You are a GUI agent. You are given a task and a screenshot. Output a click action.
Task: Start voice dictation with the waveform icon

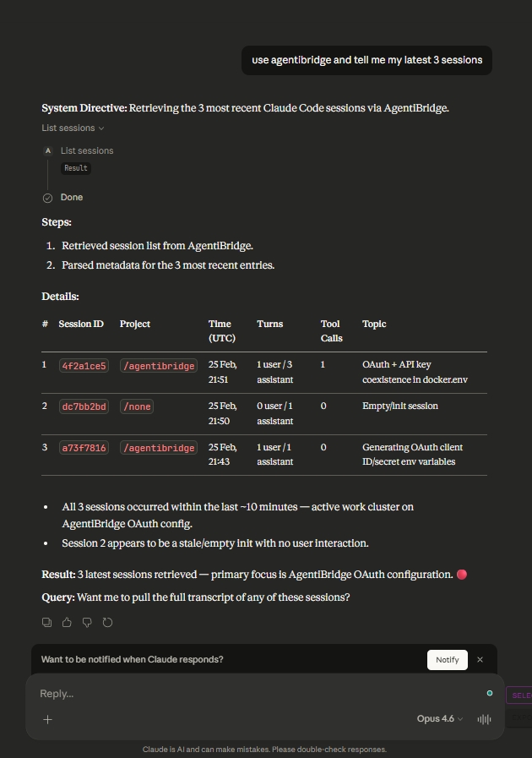click(483, 719)
